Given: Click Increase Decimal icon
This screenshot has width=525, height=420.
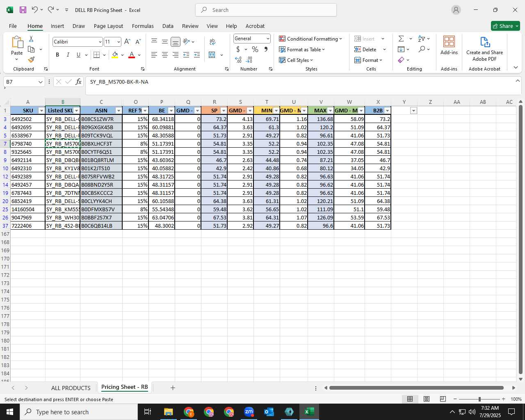Looking at the screenshot, I should (238, 60).
